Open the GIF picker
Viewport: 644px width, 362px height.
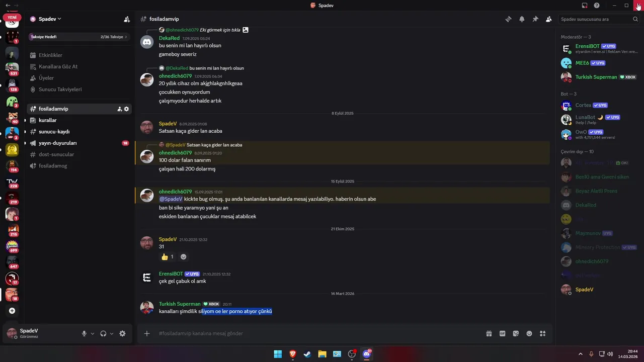click(502, 333)
